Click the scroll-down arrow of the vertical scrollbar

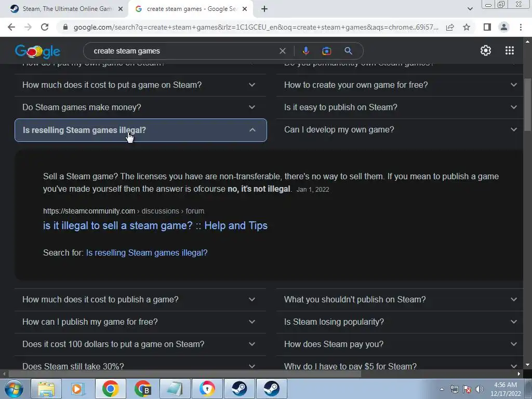coord(528,365)
